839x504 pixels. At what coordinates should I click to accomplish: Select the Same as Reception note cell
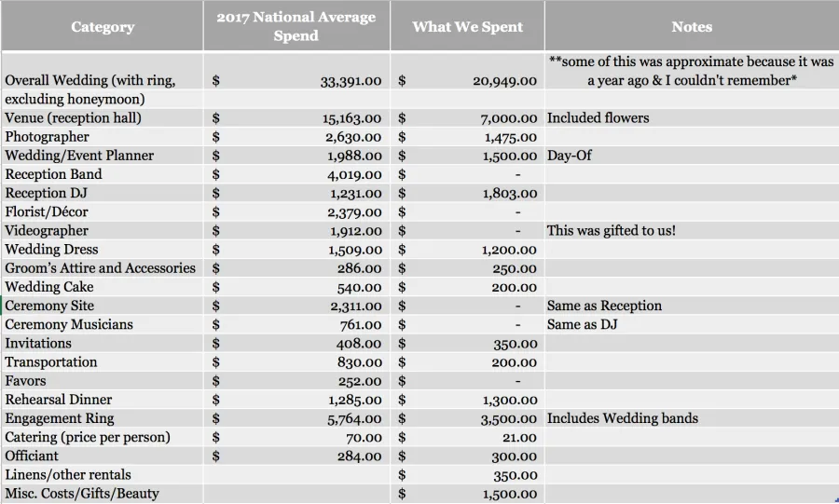(x=692, y=306)
